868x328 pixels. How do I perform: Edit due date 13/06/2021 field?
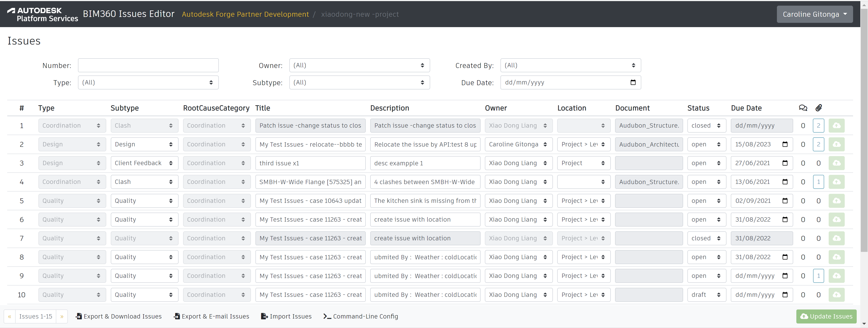(x=762, y=182)
